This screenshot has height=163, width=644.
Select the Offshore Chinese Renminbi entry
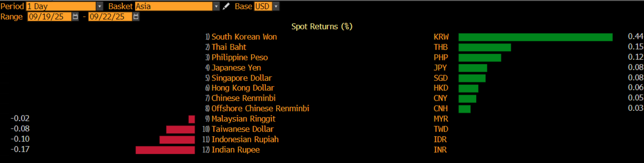(260, 108)
